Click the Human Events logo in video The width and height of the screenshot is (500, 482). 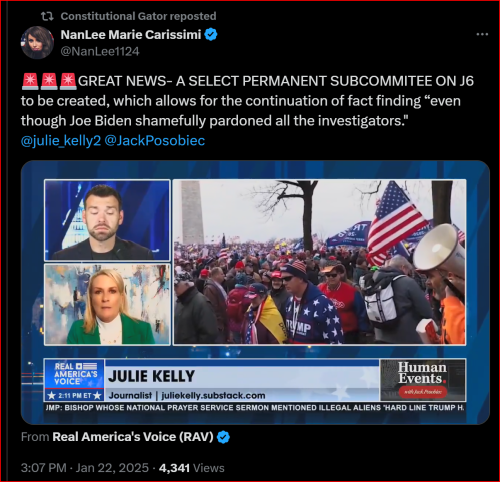pyautogui.click(x=423, y=380)
